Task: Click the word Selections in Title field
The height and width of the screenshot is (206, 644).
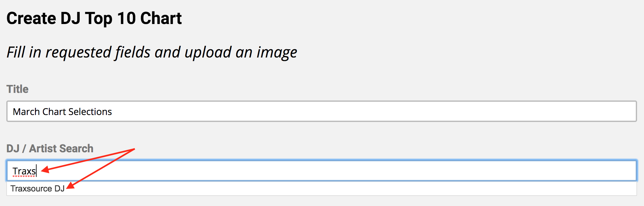Action: (x=90, y=112)
